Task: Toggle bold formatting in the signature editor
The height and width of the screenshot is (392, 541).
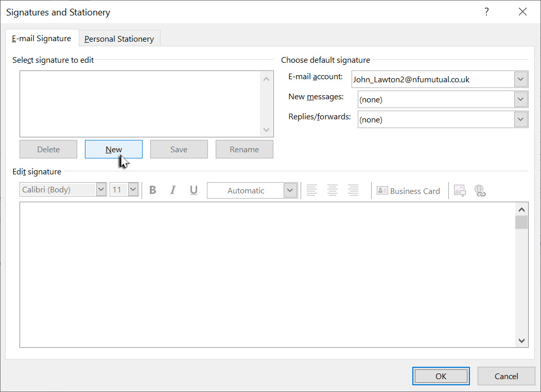Action: point(152,190)
